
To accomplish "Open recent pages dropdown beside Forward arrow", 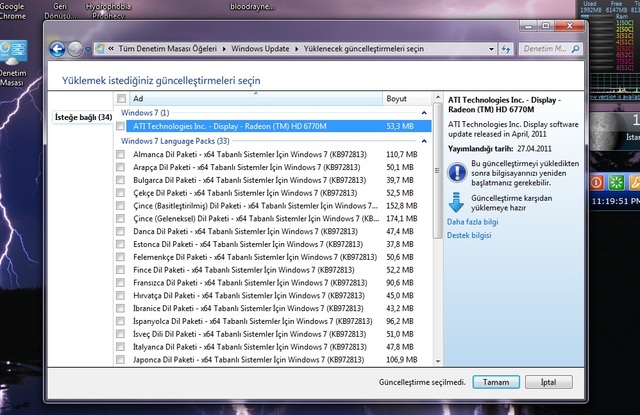I will (88, 49).
